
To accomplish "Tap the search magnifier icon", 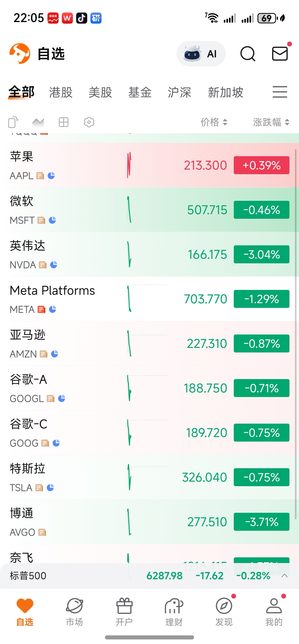I will (248, 53).
